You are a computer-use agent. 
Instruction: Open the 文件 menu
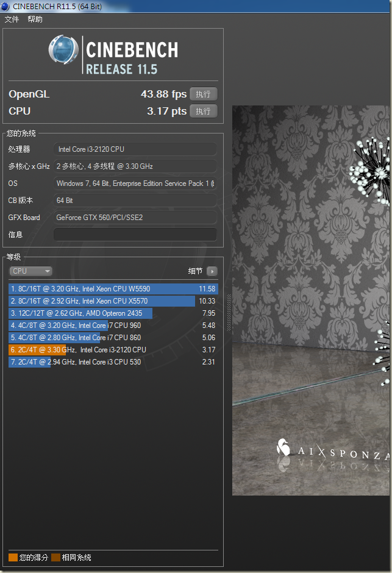(x=12, y=20)
